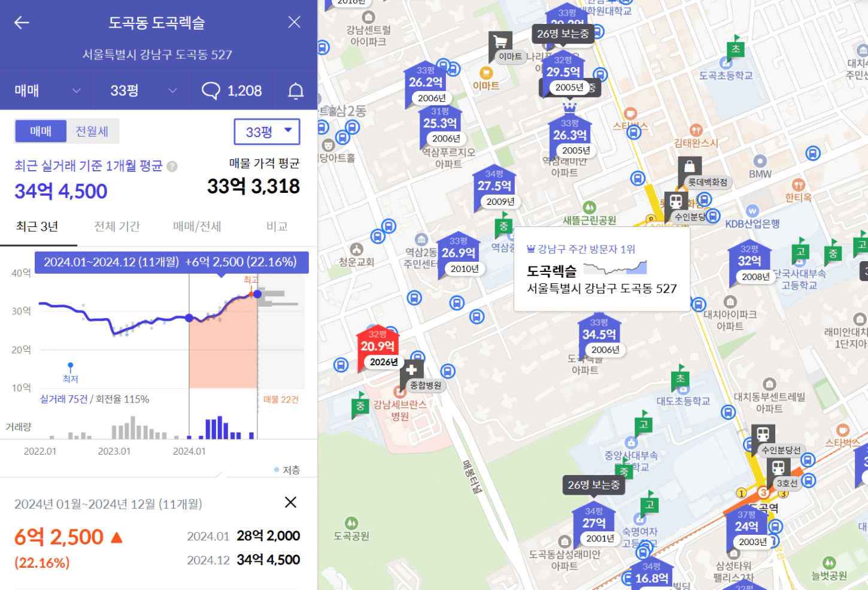Click the 수인분당선 station icon near 3호선
868x590 pixels.
(x=763, y=434)
